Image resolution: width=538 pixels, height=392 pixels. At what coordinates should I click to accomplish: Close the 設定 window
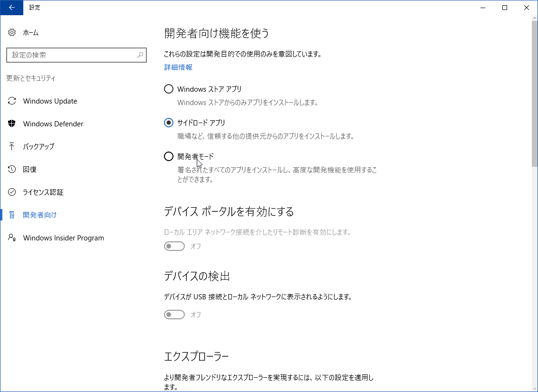(527, 8)
